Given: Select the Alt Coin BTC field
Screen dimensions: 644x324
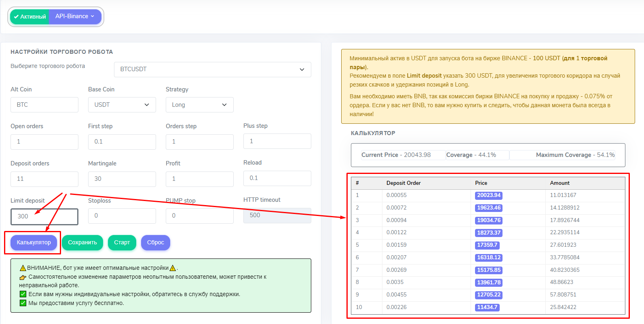Looking at the screenshot, I should [x=44, y=105].
